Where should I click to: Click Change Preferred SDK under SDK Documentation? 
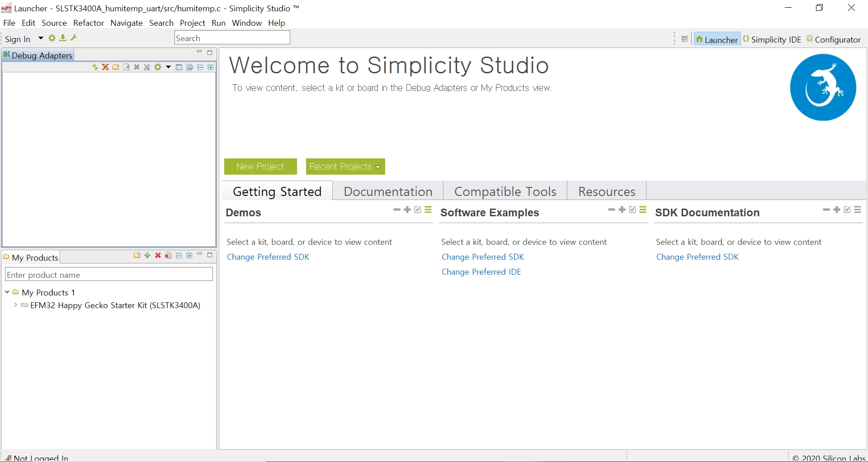click(x=698, y=257)
